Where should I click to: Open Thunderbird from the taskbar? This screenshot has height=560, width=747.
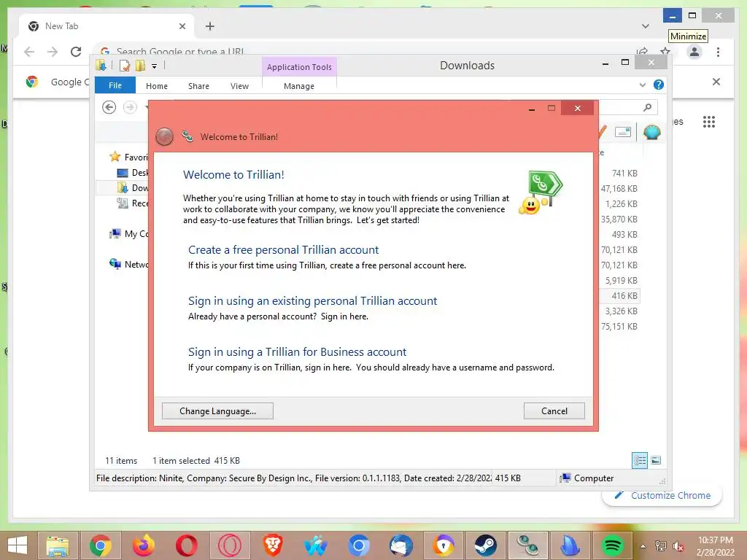(x=400, y=545)
